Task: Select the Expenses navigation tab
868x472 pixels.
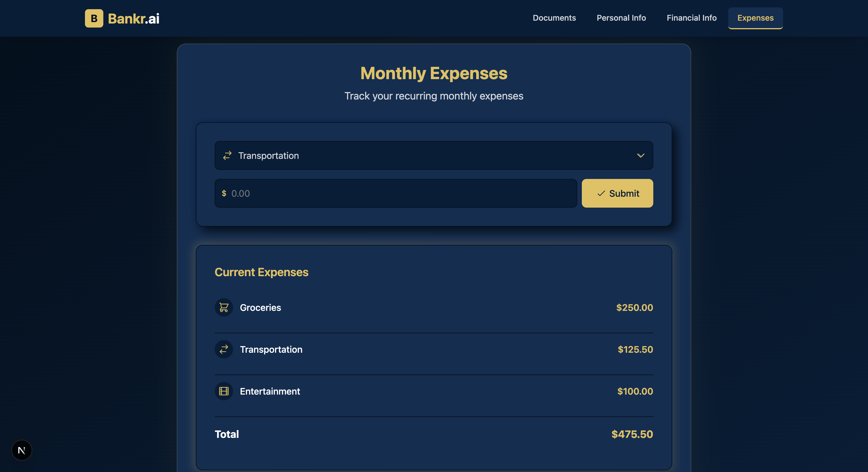Action: coord(755,18)
